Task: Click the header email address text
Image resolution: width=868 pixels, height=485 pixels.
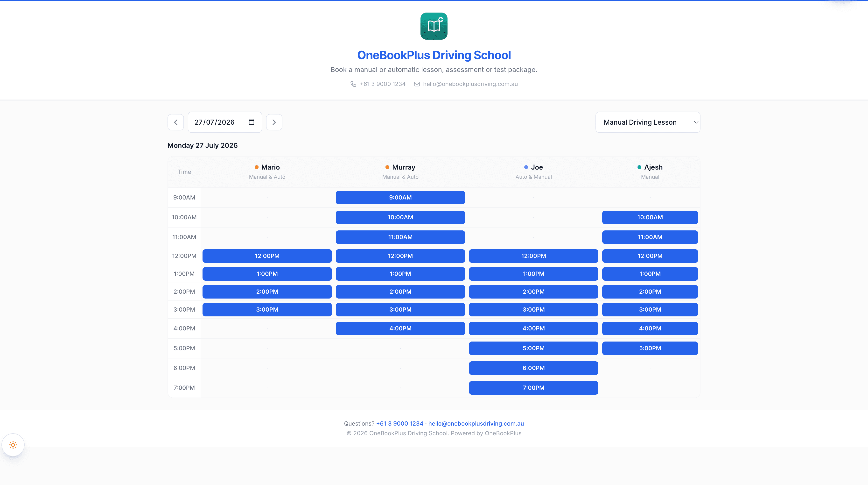Action: pyautogui.click(x=470, y=84)
